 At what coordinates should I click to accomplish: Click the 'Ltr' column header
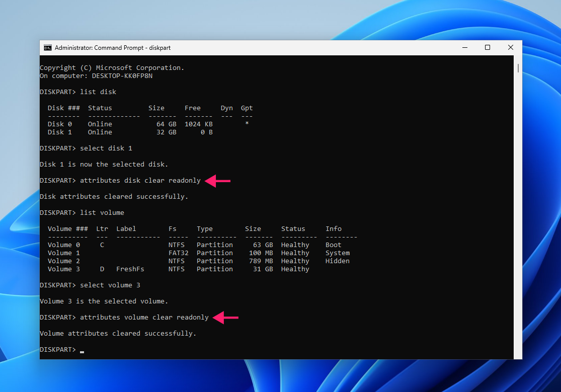pos(102,229)
